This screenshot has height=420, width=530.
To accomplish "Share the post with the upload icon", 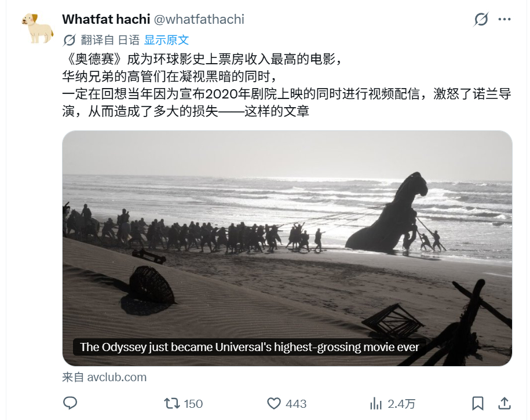I will pyautogui.click(x=505, y=403).
